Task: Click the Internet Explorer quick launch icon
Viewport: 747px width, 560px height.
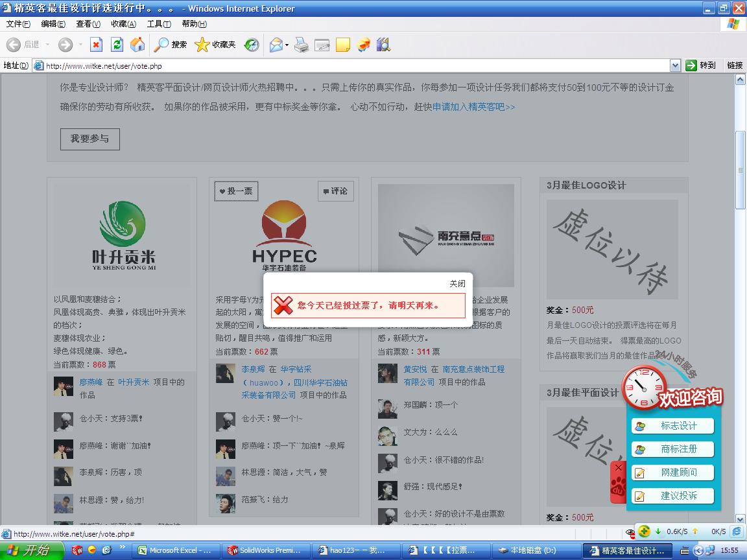Action: [107, 550]
